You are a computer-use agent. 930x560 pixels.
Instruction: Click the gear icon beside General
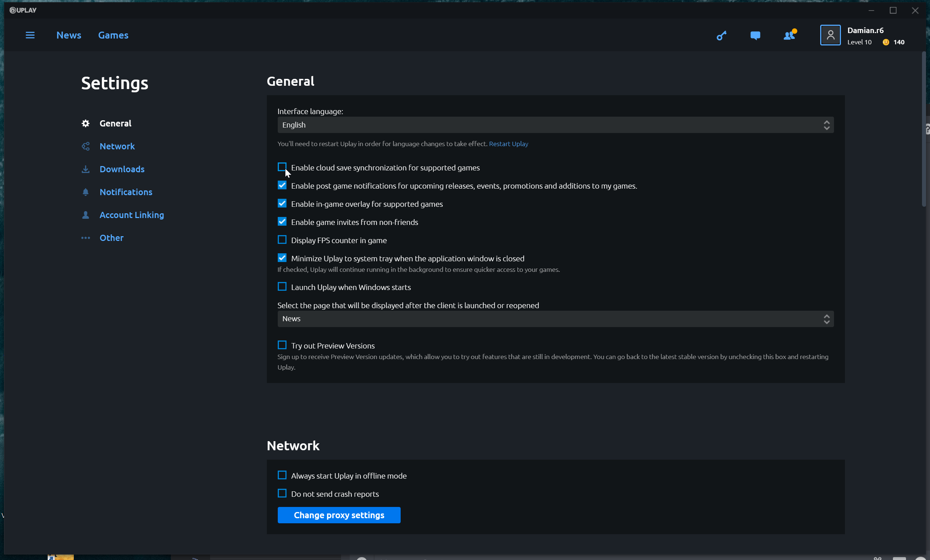pos(86,124)
